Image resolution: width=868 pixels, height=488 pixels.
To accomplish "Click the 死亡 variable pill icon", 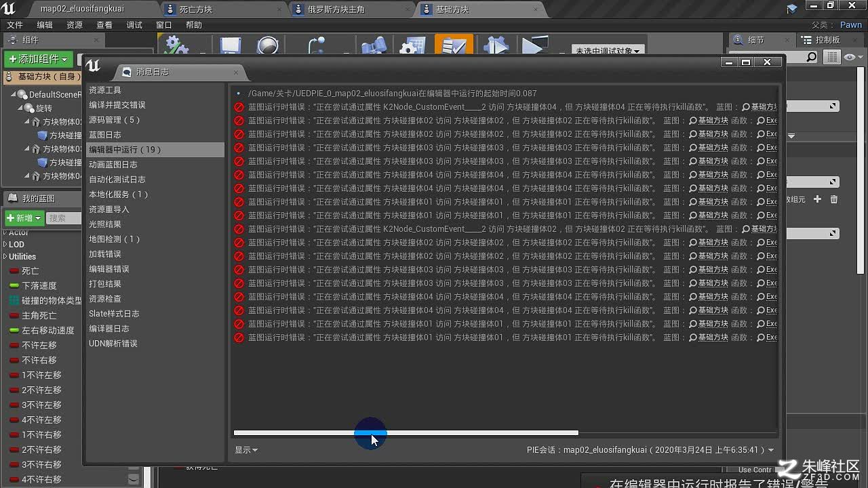I will (x=14, y=271).
